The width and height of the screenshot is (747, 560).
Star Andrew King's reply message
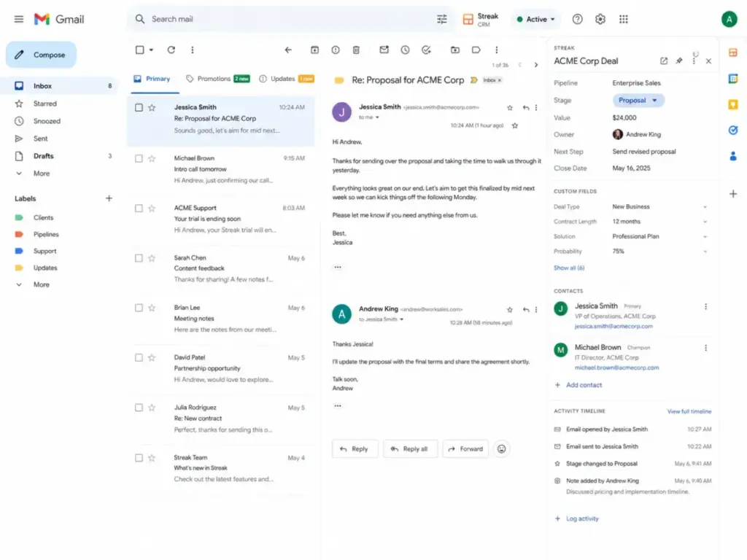pos(510,309)
